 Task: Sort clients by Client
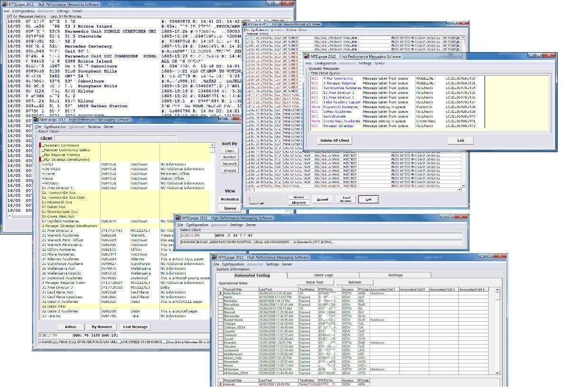[230, 151]
